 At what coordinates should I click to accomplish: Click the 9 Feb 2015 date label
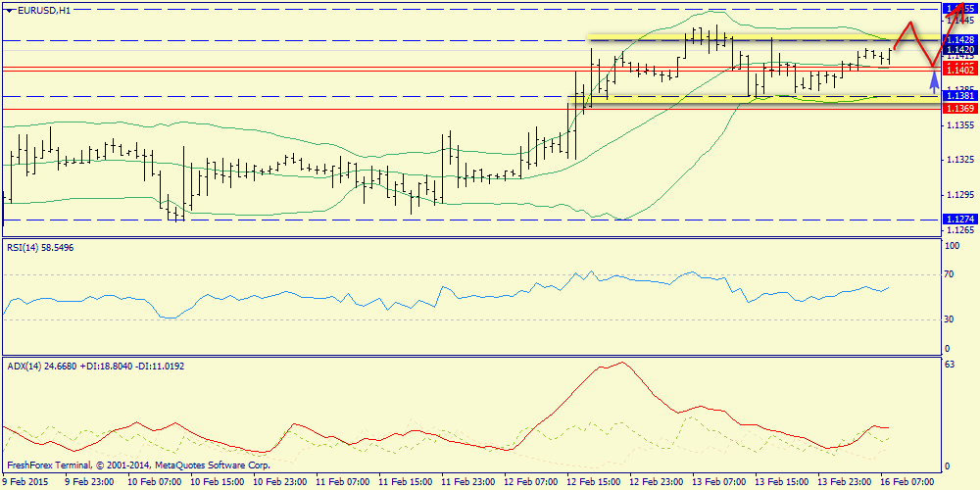pyautogui.click(x=26, y=482)
